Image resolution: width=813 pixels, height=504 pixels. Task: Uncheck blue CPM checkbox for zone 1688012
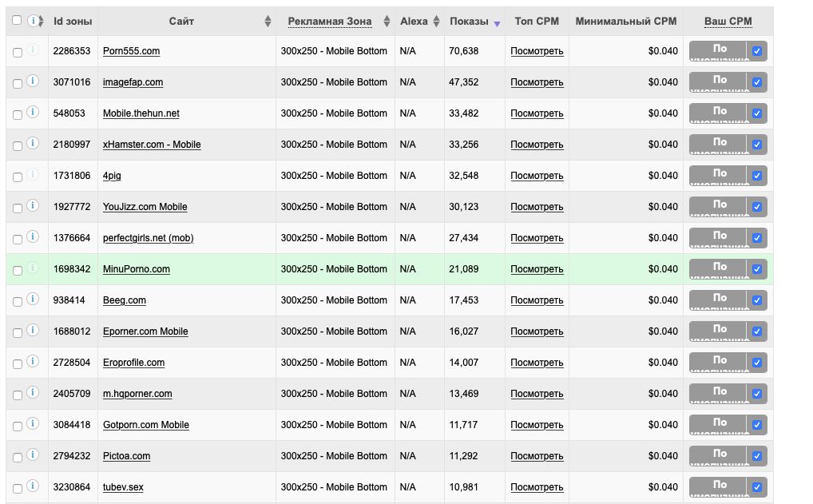pos(757,331)
